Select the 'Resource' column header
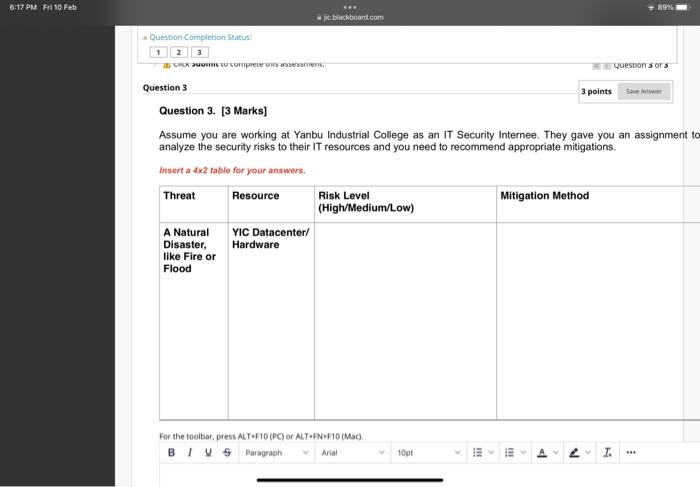This screenshot has width=700, height=487. (255, 196)
